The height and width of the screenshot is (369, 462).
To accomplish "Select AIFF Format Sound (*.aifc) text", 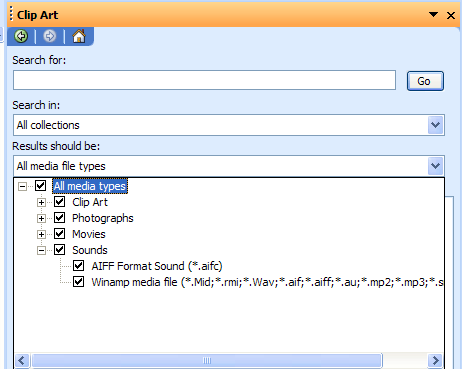I will 157,266.
